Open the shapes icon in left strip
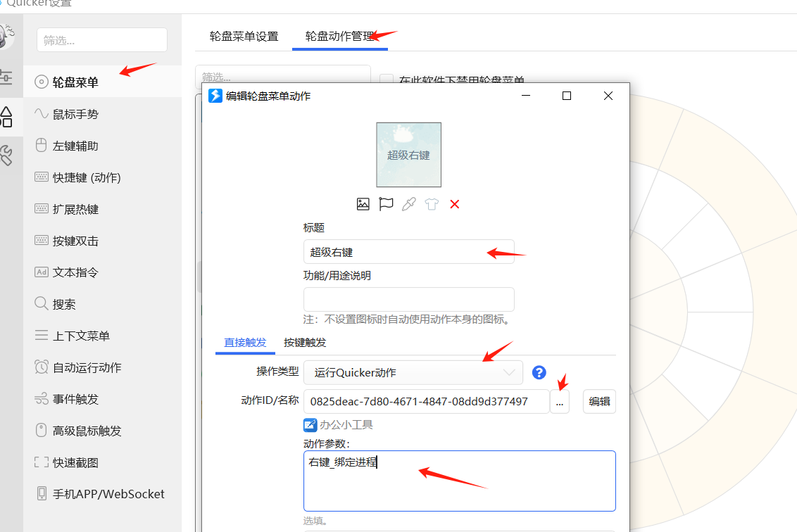 6,117
